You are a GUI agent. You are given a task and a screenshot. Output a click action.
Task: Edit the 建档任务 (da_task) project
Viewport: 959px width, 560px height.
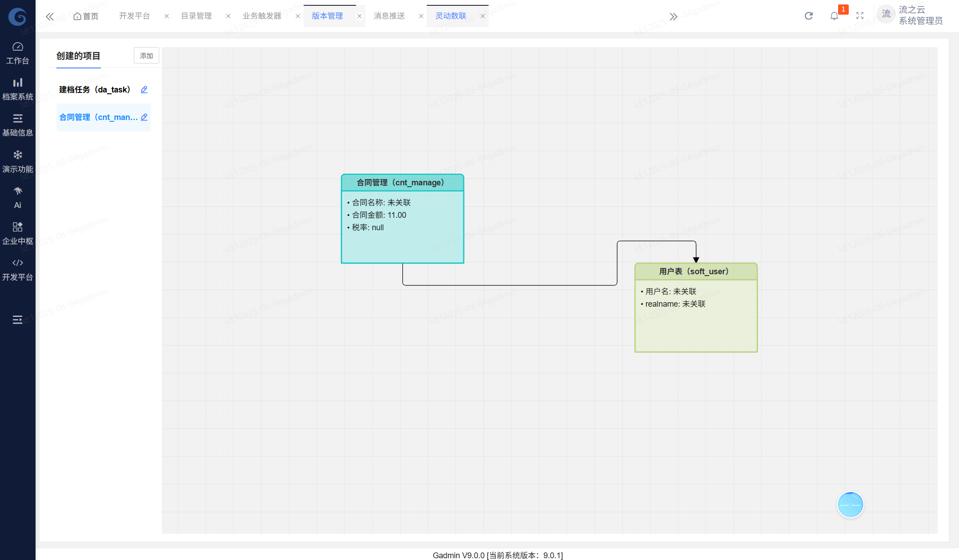pyautogui.click(x=144, y=90)
